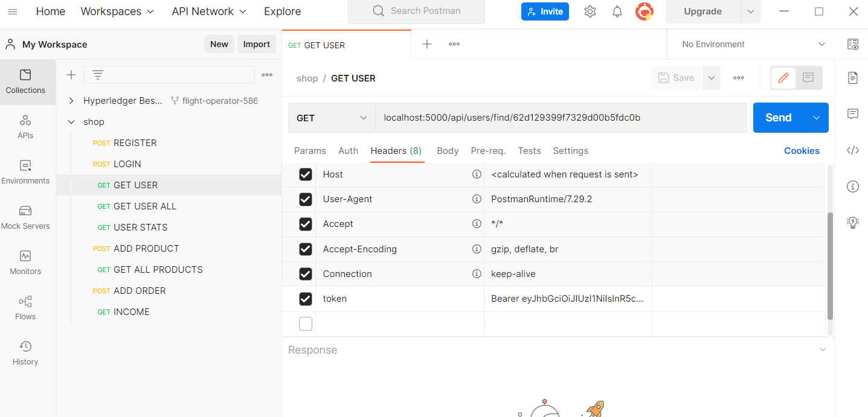Viewport: 868px width, 417px height.
Task: Uncheck the Accept-Encoding header checkbox
Action: [306, 249]
